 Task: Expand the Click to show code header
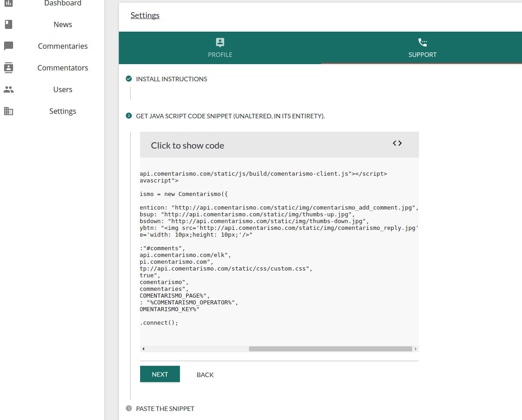click(188, 145)
